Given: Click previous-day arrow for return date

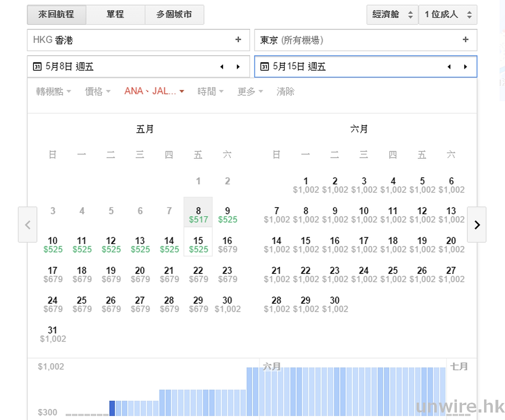Looking at the screenshot, I should point(449,67).
